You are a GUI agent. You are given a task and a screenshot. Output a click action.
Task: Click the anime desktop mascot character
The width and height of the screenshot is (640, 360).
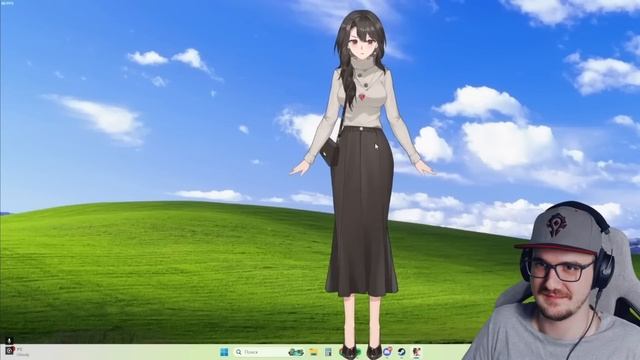(362, 184)
